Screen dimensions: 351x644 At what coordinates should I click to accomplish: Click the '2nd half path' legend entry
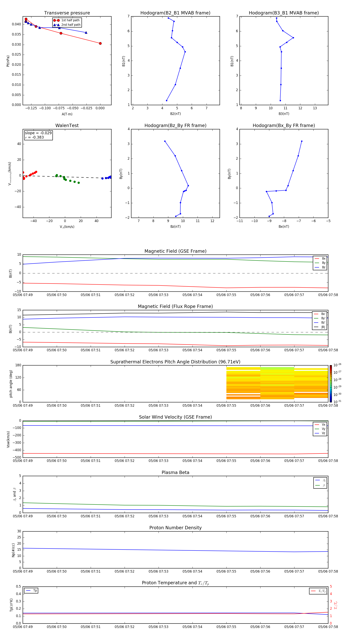pyautogui.click(x=67, y=25)
